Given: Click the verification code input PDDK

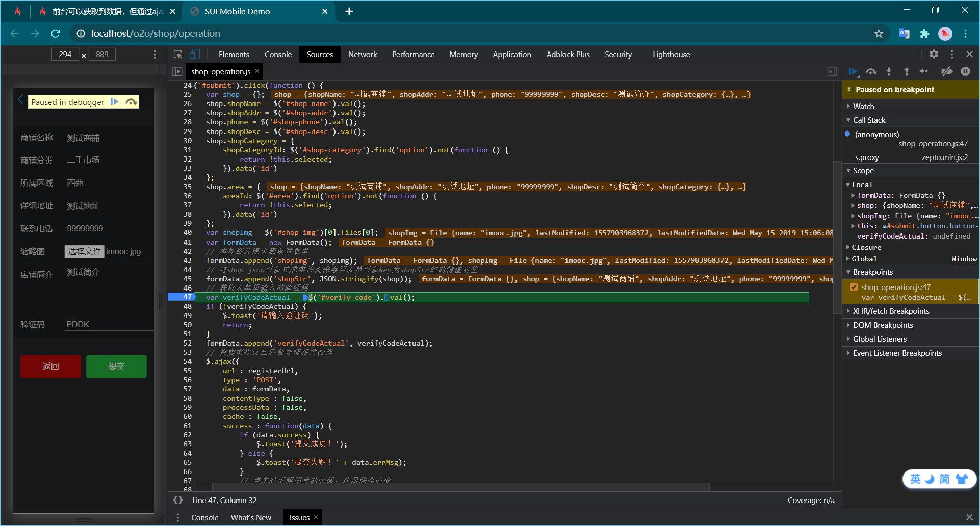Looking at the screenshot, I should click(110, 324).
